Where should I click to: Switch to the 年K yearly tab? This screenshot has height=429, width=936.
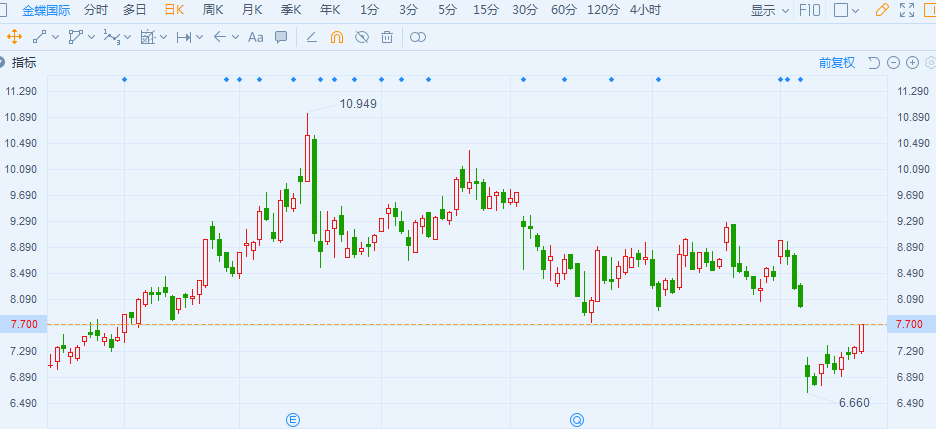[330, 10]
